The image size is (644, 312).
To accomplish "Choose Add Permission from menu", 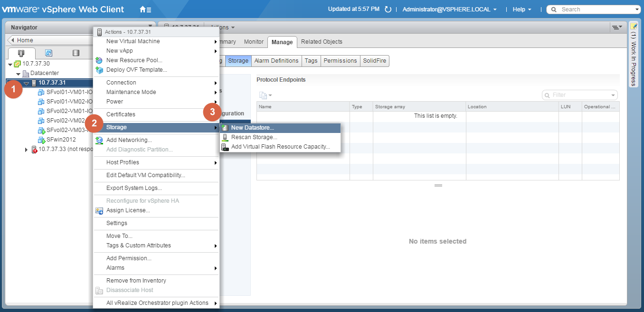I will tap(156, 258).
